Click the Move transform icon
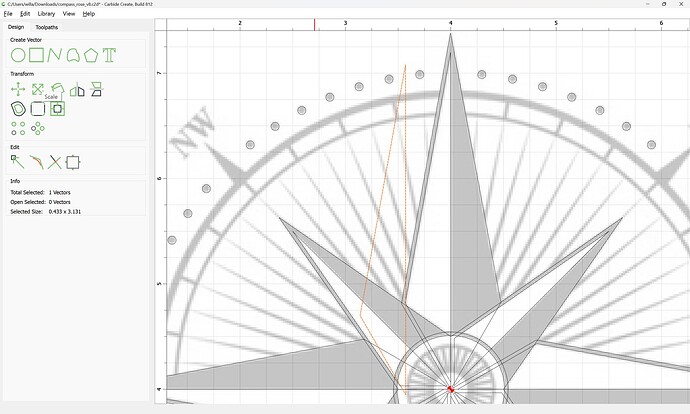 [18, 90]
